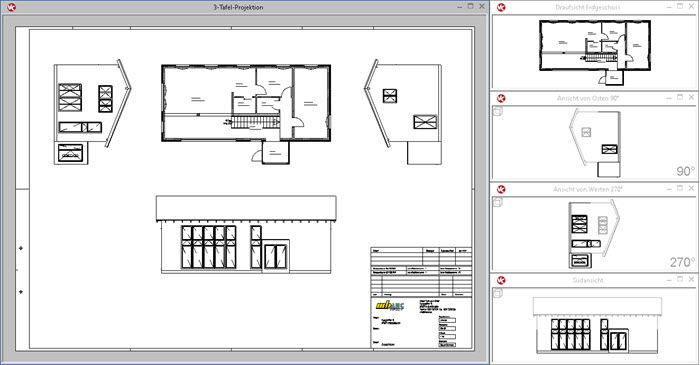Click the 270° angle label in west view
This screenshot has height=365, width=700.
683,262
